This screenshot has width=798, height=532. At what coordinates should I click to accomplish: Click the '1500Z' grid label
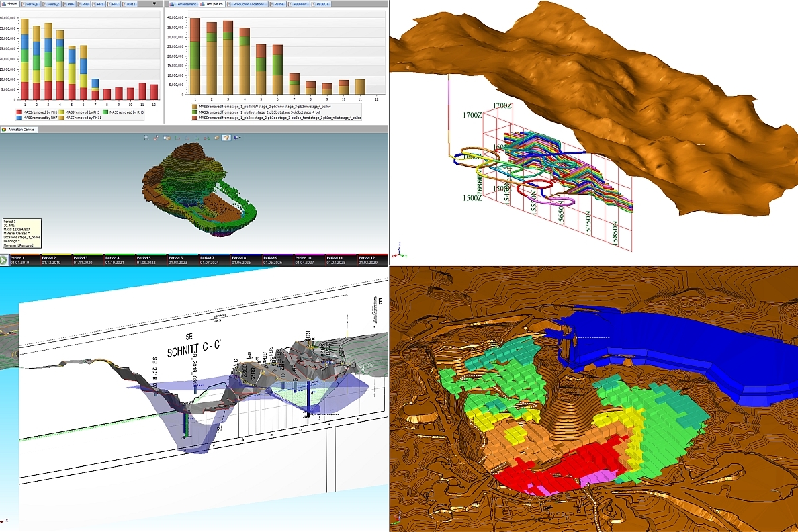472,197
